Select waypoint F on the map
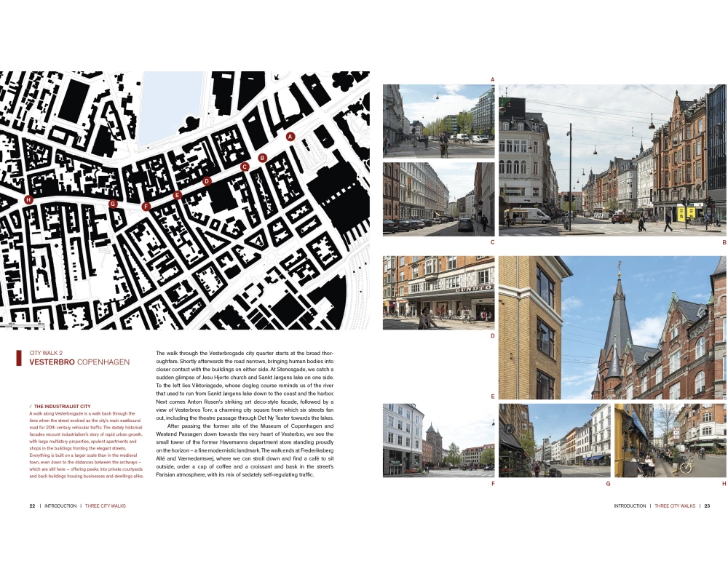This screenshot has height=582, width=728. (146, 207)
